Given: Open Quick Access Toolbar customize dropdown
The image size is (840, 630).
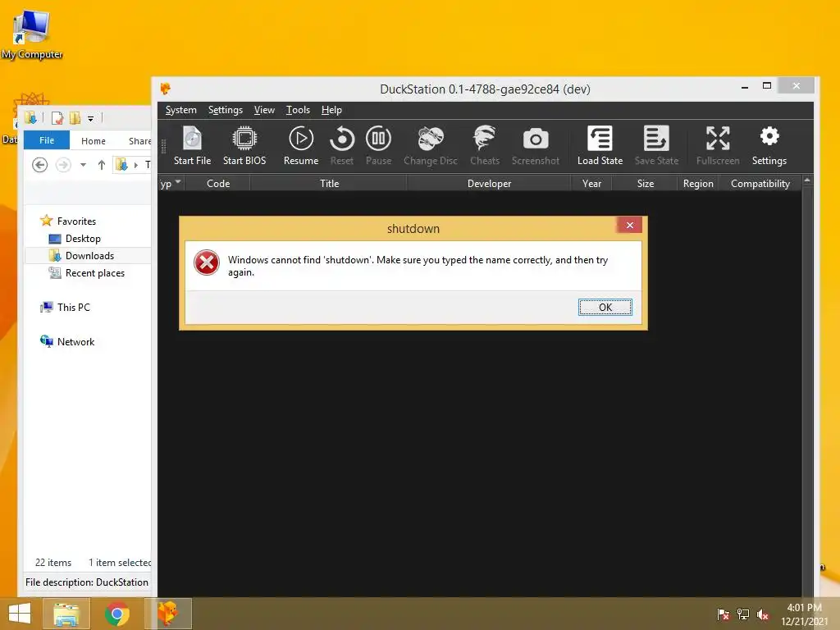Looking at the screenshot, I should [x=90, y=118].
